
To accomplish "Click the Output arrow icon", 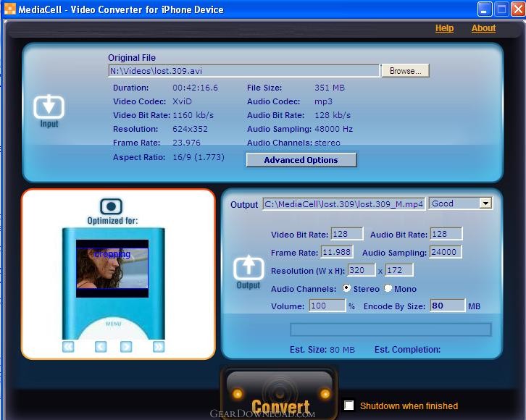I will [249, 267].
